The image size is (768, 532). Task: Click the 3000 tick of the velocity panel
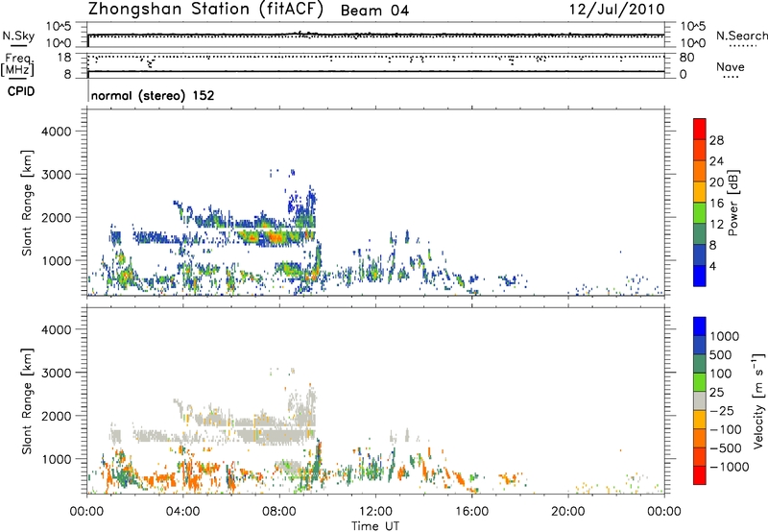coord(56,373)
